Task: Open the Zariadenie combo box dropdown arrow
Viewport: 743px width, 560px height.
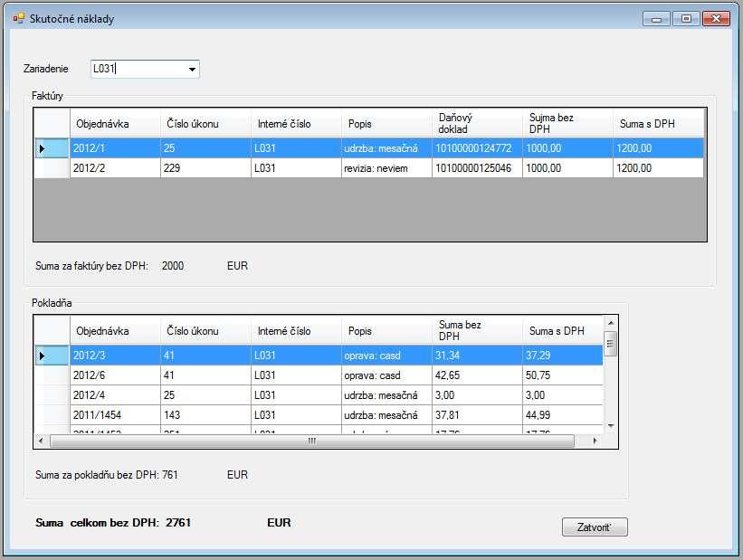Action: (192, 69)
